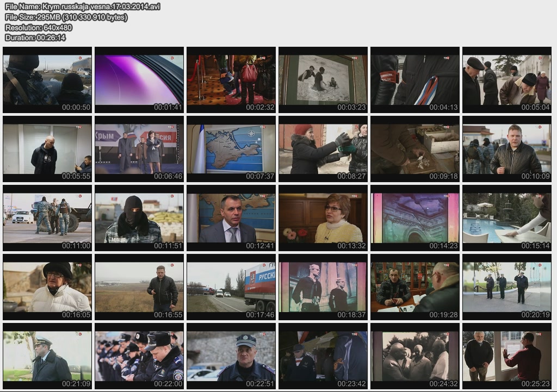This screenshot has height=392, width=557.
Task: Click the suited man interview frame at 00:12:41
Action: [x=231, y=217]
